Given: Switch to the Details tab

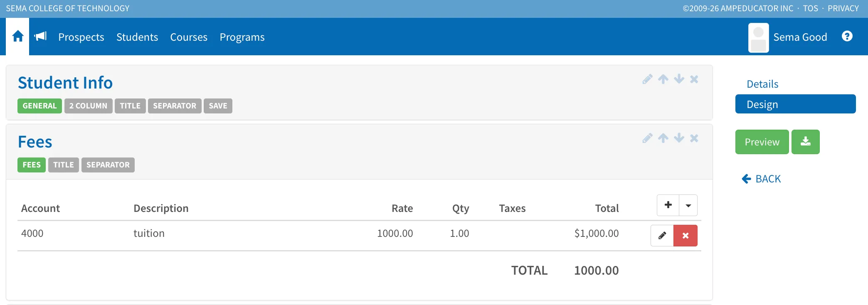Looking at the screenshot, I should click(762, 84).
